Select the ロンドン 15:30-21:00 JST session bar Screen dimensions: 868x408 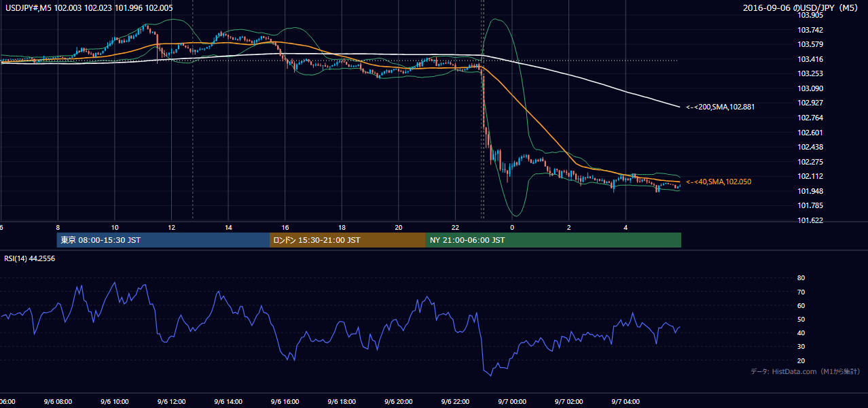[348, 240]
